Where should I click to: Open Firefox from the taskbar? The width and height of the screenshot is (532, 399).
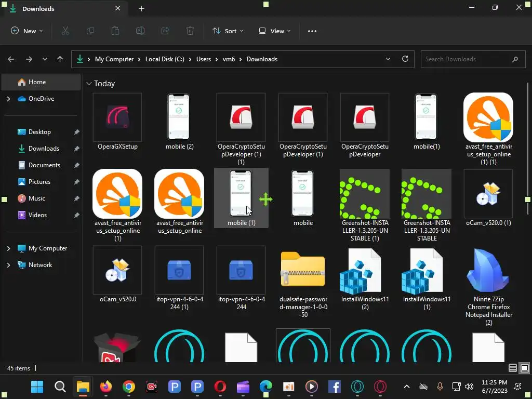click(106, 387)
